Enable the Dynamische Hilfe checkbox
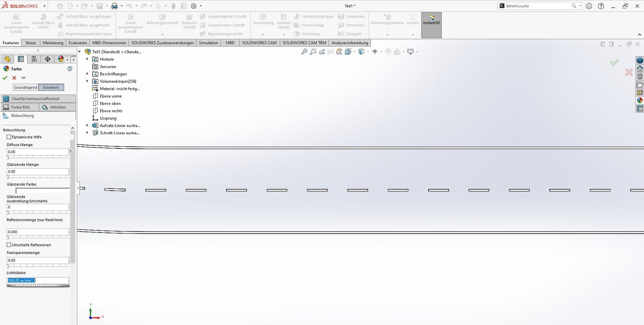 [9, 137]
